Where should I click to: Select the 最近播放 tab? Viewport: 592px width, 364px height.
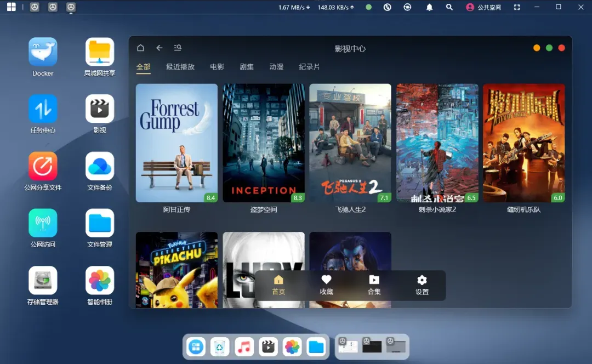[x=180, y=67]
